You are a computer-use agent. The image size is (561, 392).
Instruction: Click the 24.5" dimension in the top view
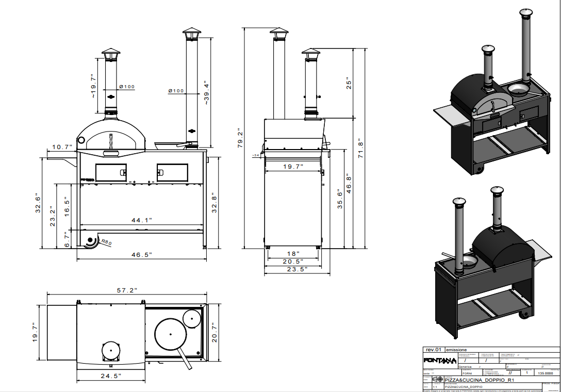pos(110,376)
